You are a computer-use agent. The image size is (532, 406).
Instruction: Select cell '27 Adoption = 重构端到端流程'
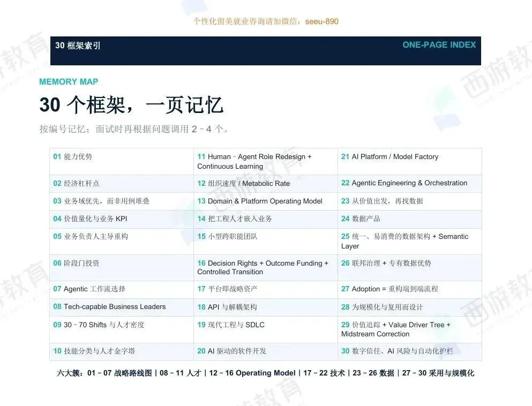[410, 290]
